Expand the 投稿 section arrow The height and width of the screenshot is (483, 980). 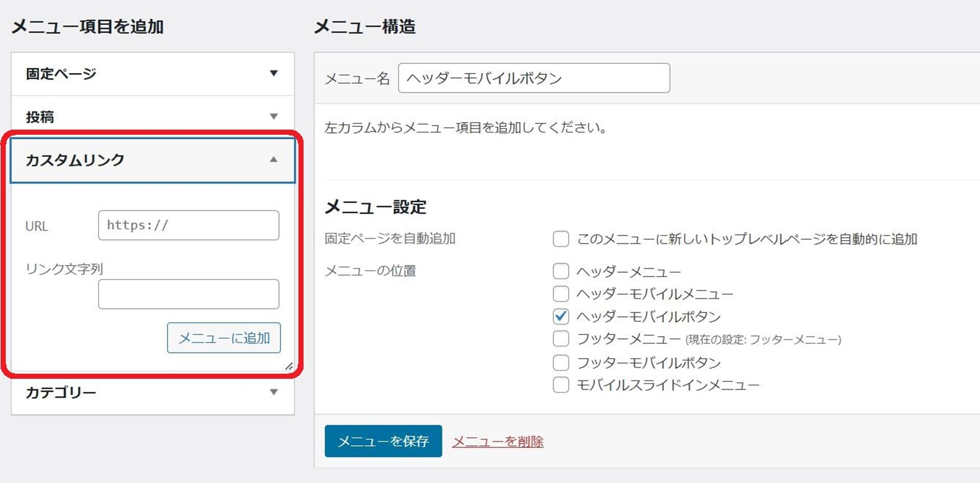(274, 117)
